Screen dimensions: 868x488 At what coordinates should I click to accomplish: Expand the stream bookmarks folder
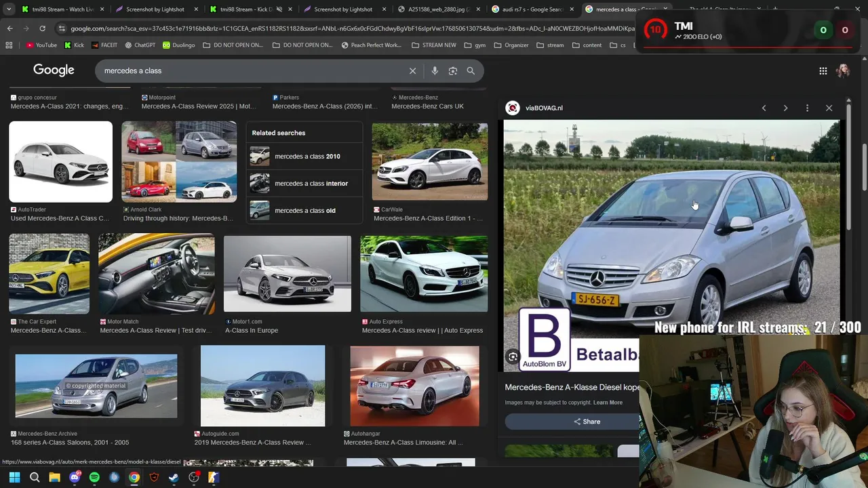(x=550, y=45)
